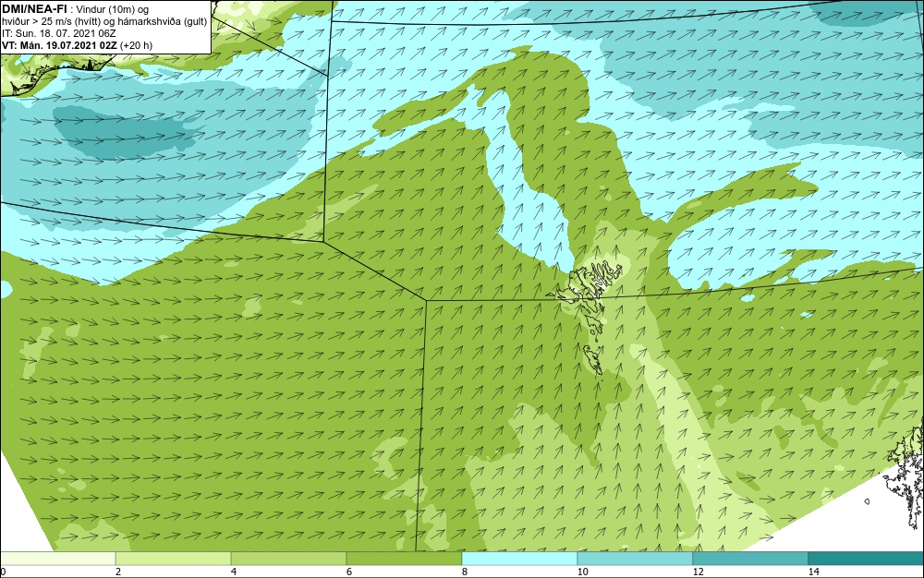Click the legend value label '8'
This screenshot has width=924, height=578.
point(465,572)
